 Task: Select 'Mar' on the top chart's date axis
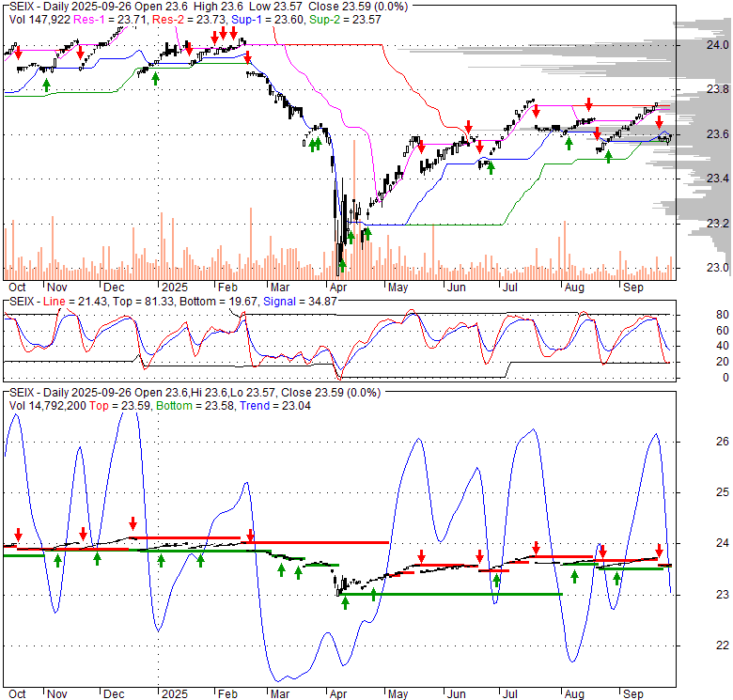click(280, 287)
